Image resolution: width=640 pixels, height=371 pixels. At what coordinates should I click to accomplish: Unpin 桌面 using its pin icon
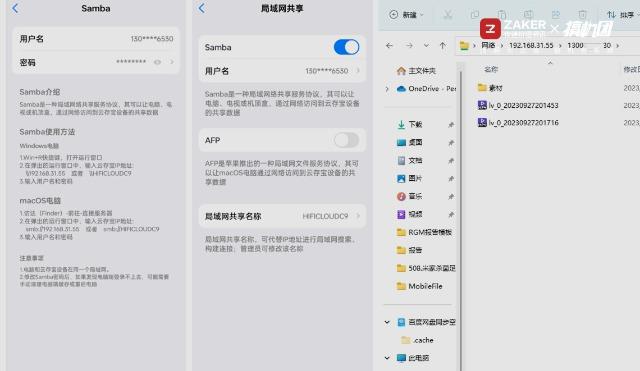451,142
